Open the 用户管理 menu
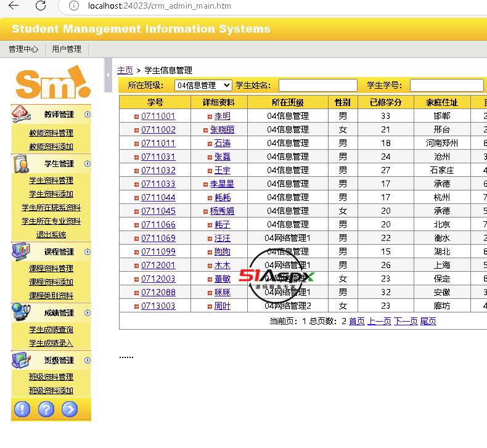The height and width of the screenshot is (448, 487). pos(67,49)
